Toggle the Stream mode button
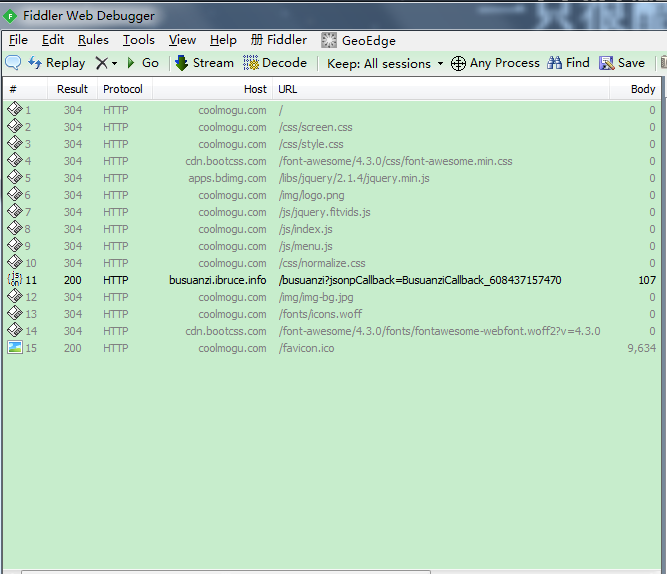The image size is (667, 574). [205, 63]
